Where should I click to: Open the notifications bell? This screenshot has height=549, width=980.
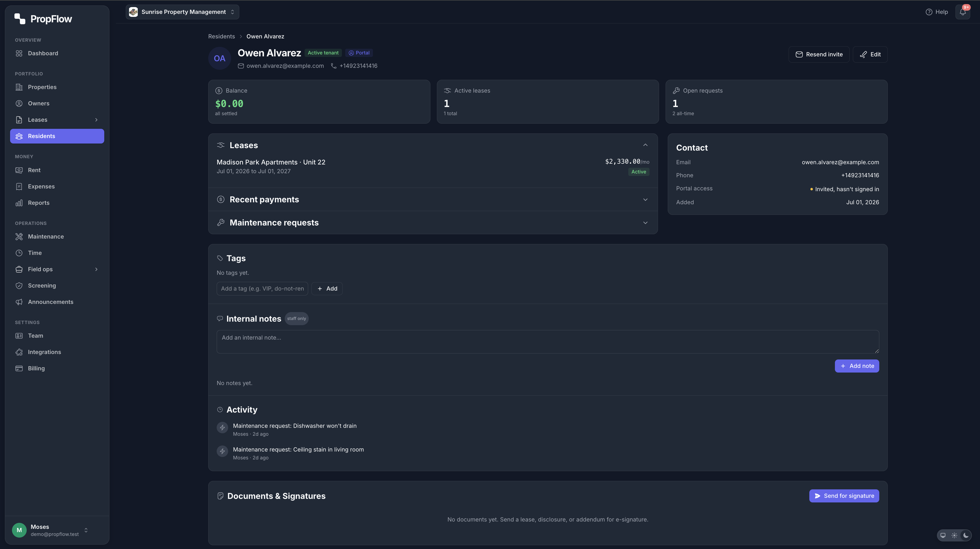click(963, 12)
